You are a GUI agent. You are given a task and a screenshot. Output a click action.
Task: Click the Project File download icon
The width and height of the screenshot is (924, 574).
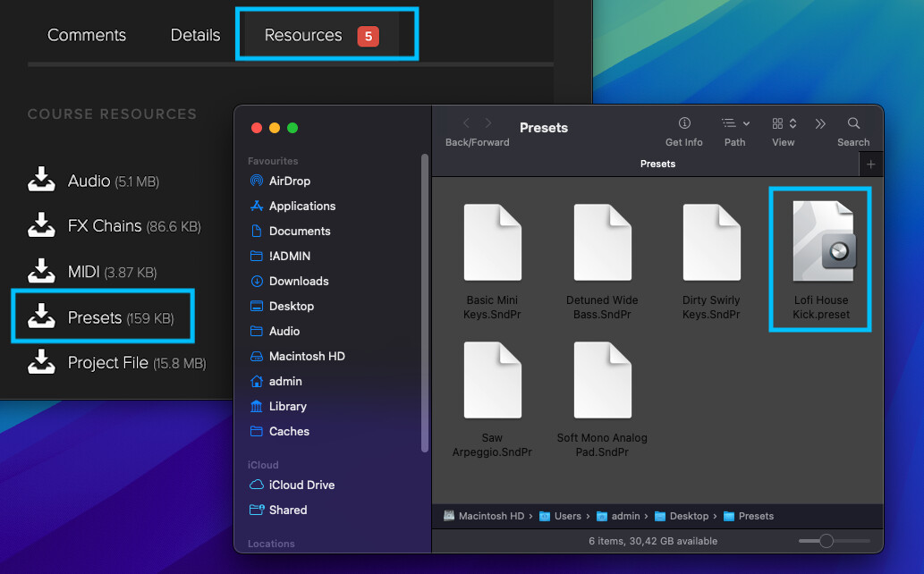click(41, 362)
